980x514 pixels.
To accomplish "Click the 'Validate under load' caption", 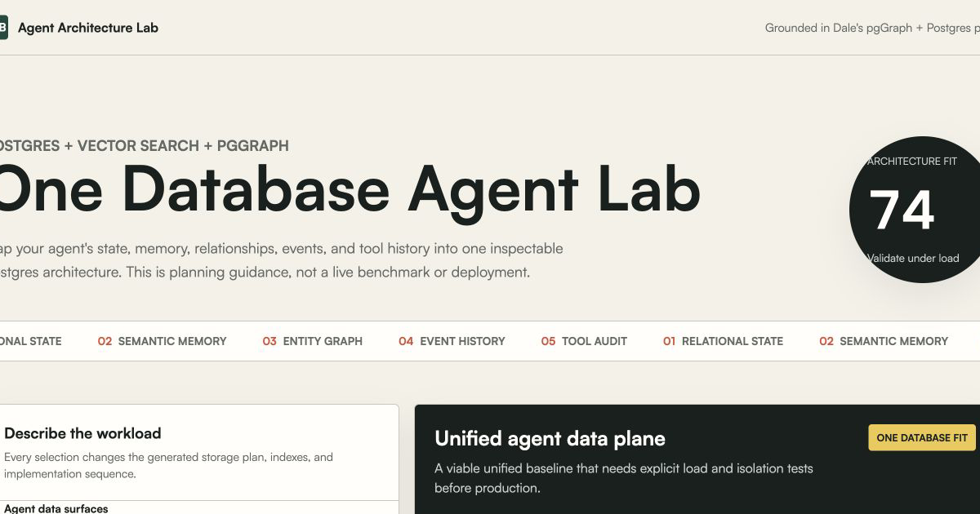I will 913,258.
